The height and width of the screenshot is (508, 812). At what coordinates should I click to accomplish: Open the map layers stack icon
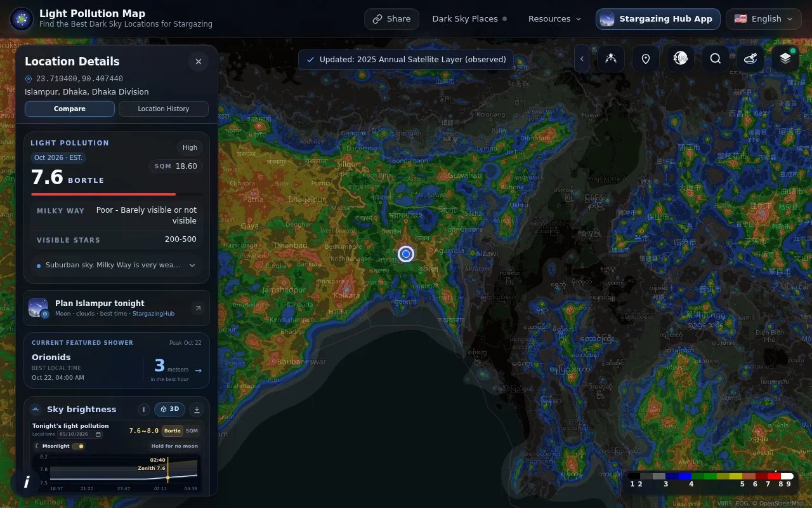pos(785,58)
